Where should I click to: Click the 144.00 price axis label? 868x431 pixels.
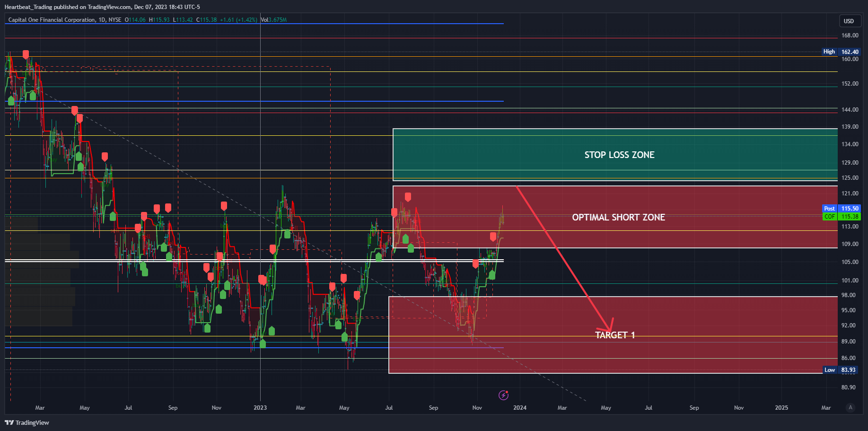click(x=850, y=110)
